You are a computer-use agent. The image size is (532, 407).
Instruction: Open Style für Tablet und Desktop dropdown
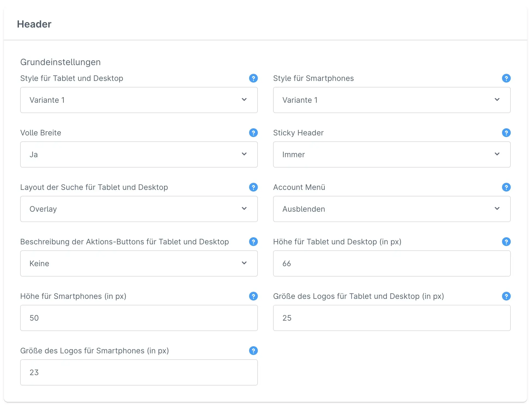click(x=139, y=100)
